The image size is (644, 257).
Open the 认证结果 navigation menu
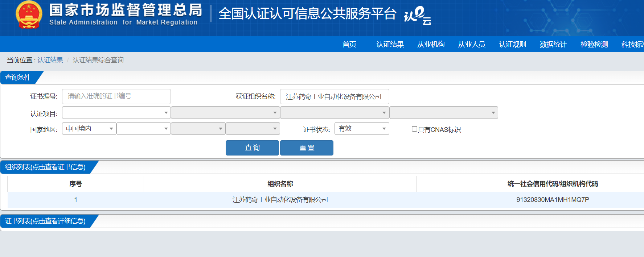point(390,44)
